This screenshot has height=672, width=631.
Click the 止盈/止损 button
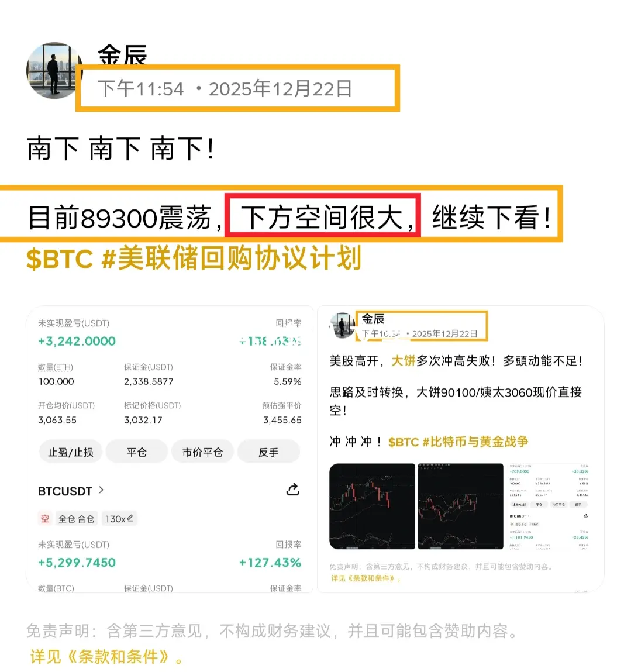coord(71,452)
